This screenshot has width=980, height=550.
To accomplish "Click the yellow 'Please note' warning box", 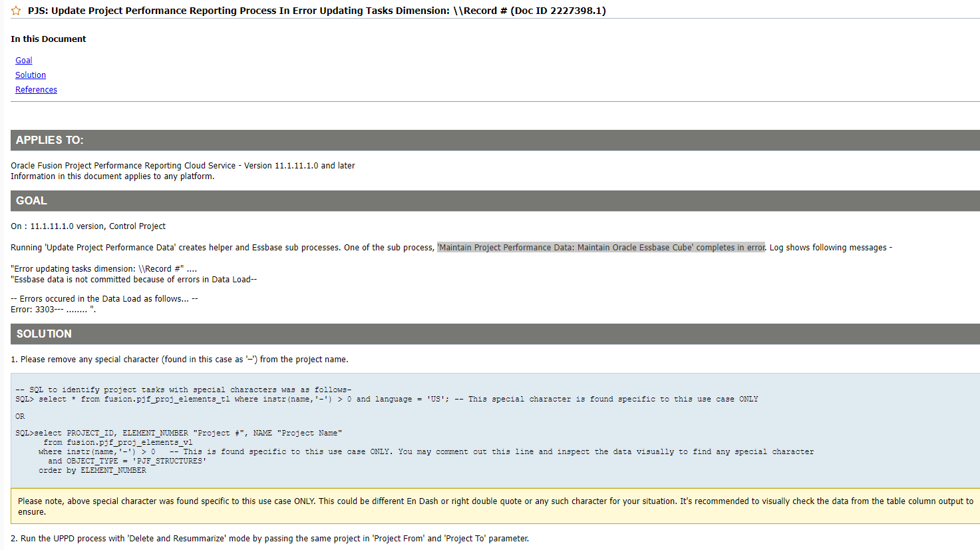I will point(495,507).
